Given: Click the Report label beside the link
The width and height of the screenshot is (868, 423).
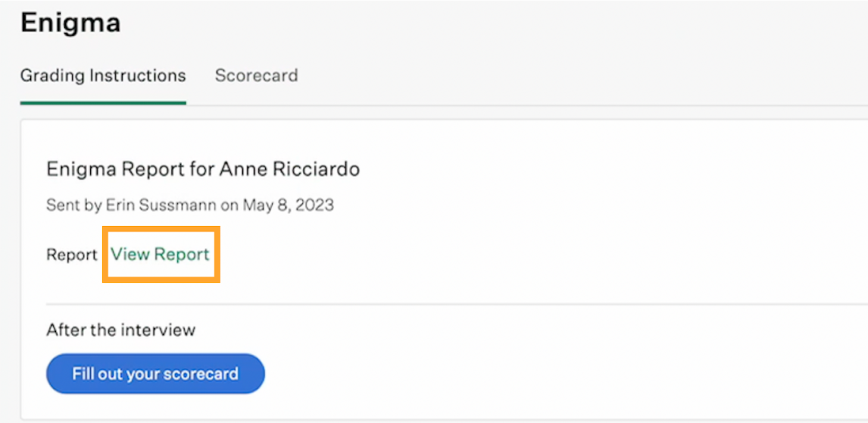Looking at the screenshot, I should (72, 255).
